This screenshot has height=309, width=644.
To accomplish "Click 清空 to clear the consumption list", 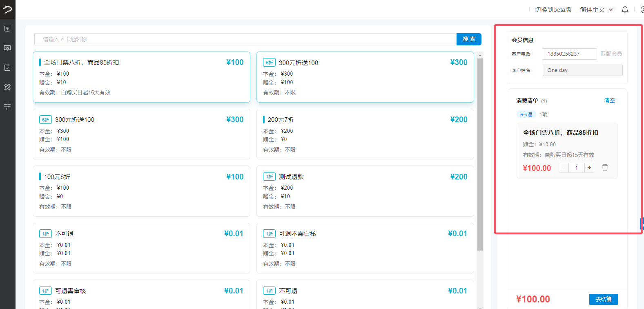I will point(609,101).
